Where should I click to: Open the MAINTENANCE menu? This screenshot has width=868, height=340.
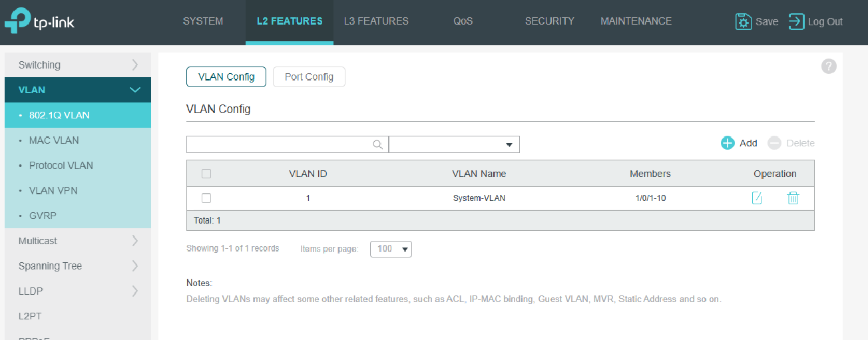point(636,21)
